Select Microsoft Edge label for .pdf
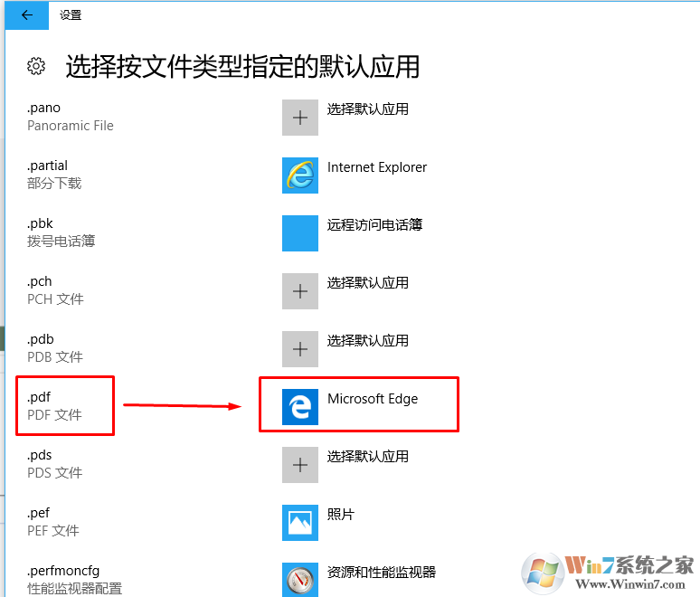Screen dimensions: 700x597 pos(373,398)
